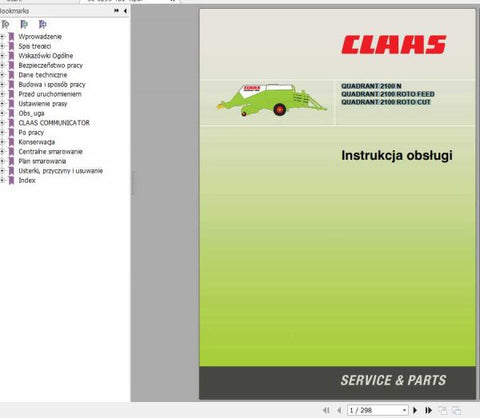Open Usterki, przyczyny i usuwanie bookmark
Screen dimensions: 480x418
coord(60,171)
